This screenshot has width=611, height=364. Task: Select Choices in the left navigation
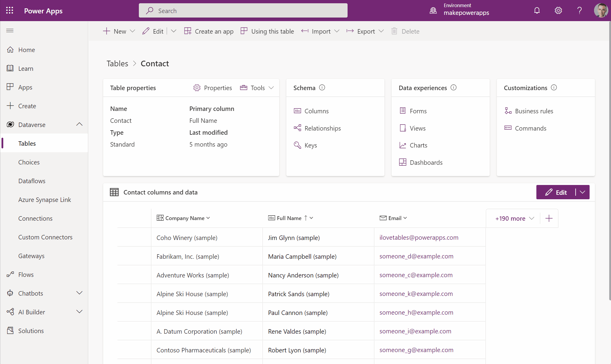(29, 162)
